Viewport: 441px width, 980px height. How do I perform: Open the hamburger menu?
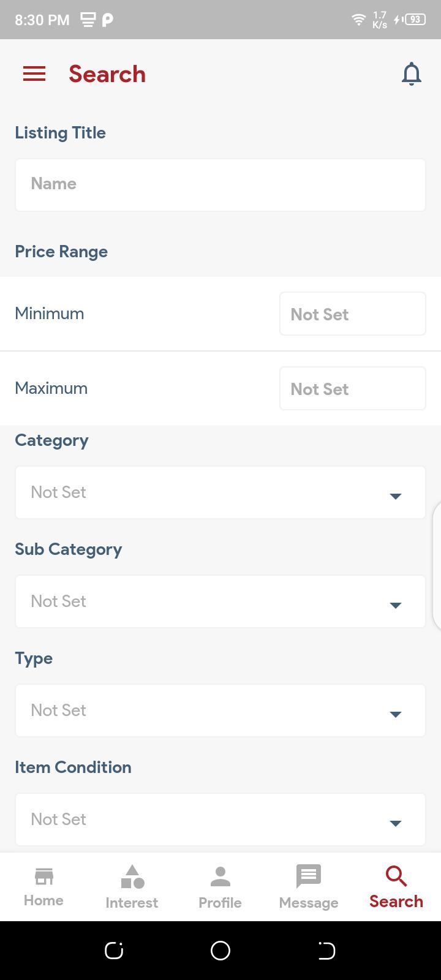pos(34,74)
